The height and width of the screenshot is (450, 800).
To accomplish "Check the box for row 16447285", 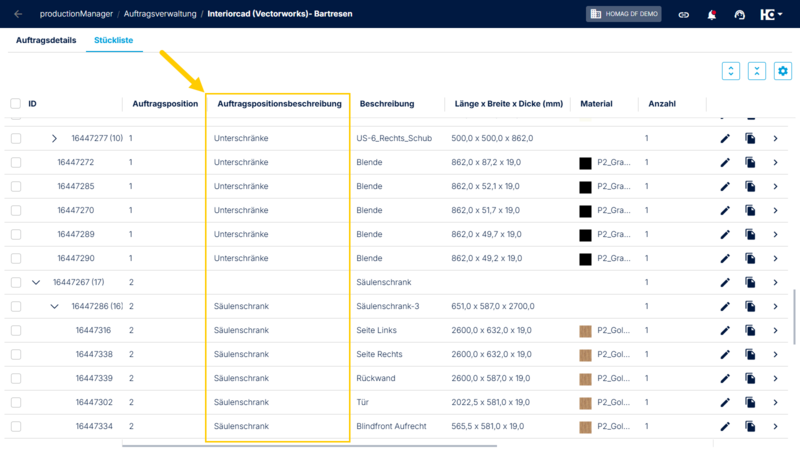I will point(15,186).
